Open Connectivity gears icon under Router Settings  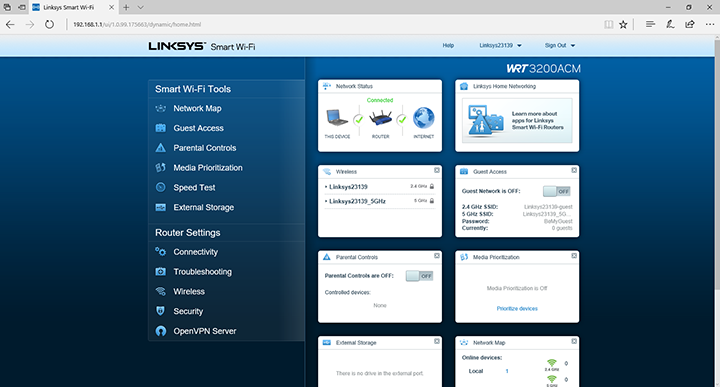pyautogui.click(x=161, y=252)
